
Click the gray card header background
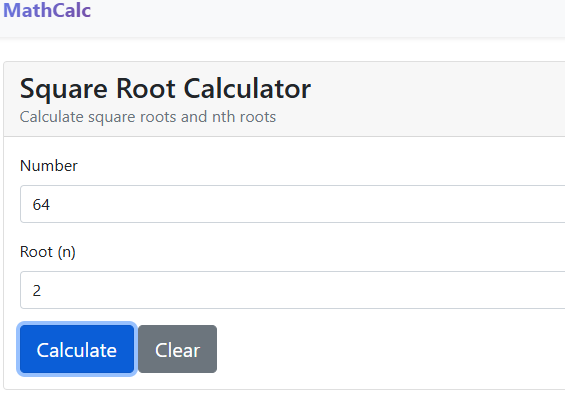click(432, 99)
